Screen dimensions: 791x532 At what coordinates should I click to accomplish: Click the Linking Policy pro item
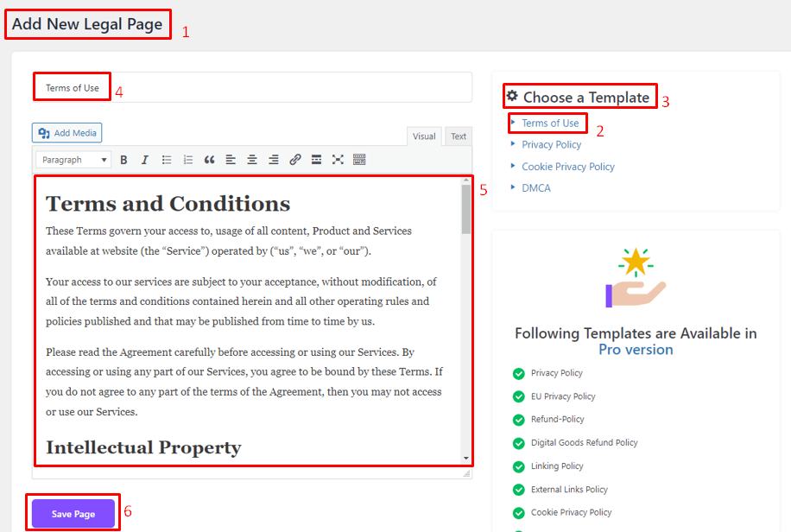pyautogui.click(x=557, y=465)
